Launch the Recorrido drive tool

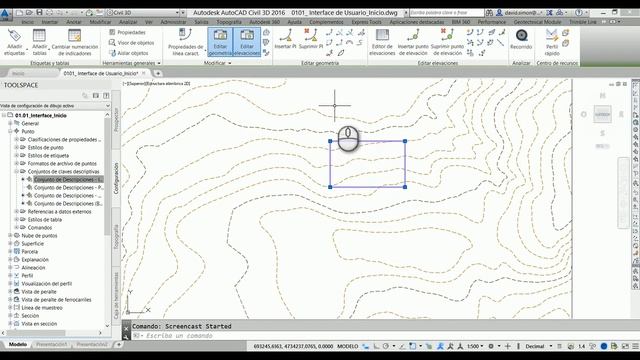(521, 39)
